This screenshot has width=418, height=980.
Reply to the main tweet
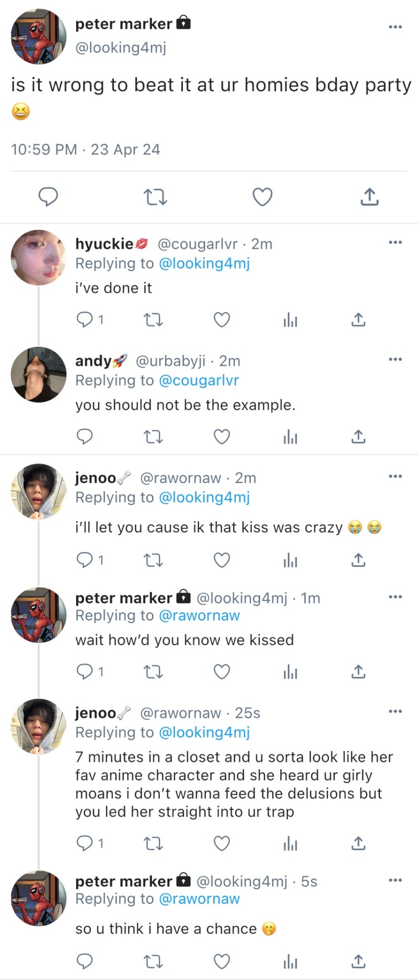(x=48, y=197)
